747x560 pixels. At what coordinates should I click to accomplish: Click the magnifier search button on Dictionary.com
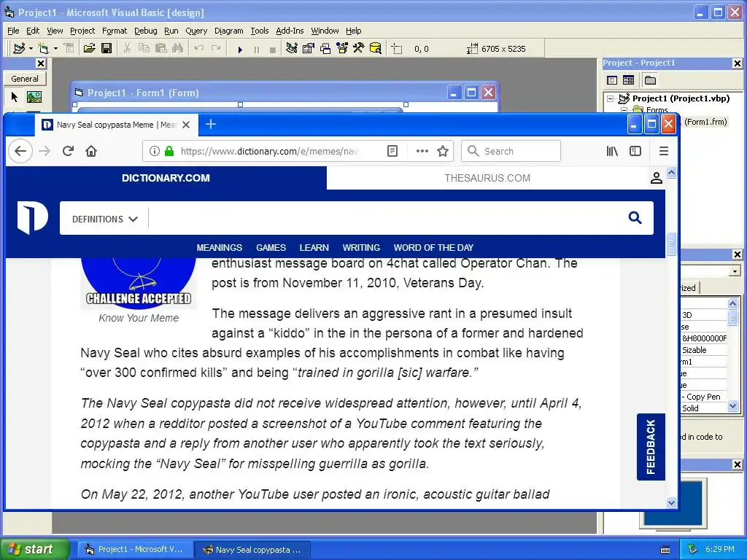(x=635, y=218)
